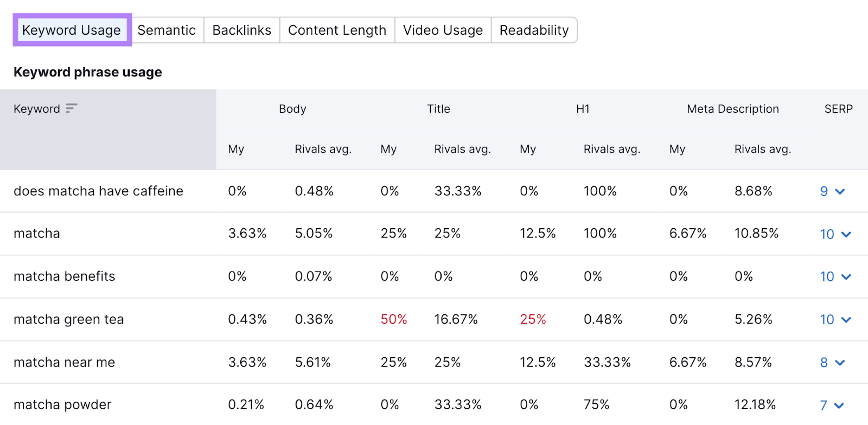
Task: Click the blue 10 next to 'matcha benefits'
Action: pyautogui.click(x=827, y=277)
